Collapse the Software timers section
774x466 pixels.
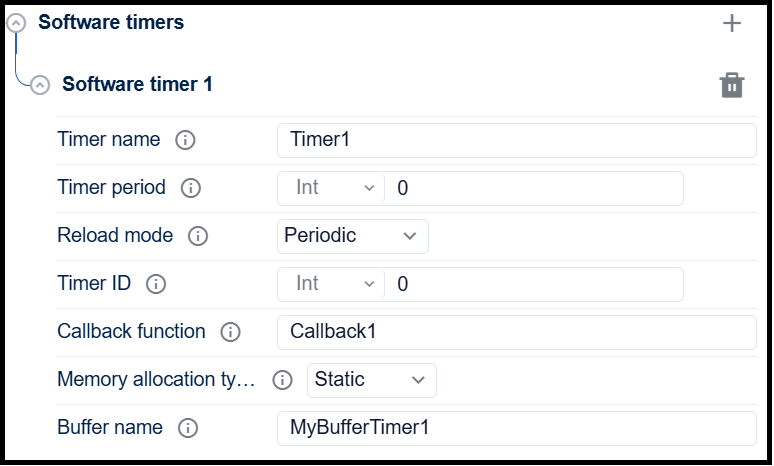[x=15, y=24]
